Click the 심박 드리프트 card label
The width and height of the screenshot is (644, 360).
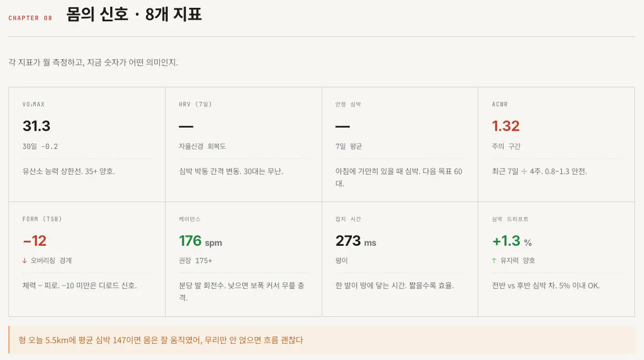tap(510, 219)
